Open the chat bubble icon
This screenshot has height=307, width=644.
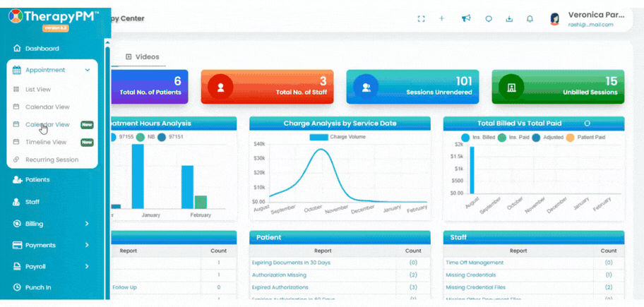tap(489, 19)
